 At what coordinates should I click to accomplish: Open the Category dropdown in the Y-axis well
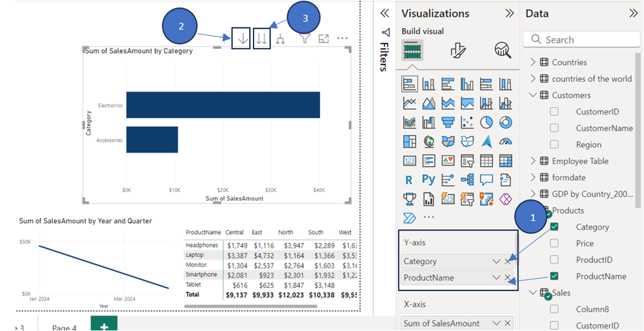click(496, 261)
